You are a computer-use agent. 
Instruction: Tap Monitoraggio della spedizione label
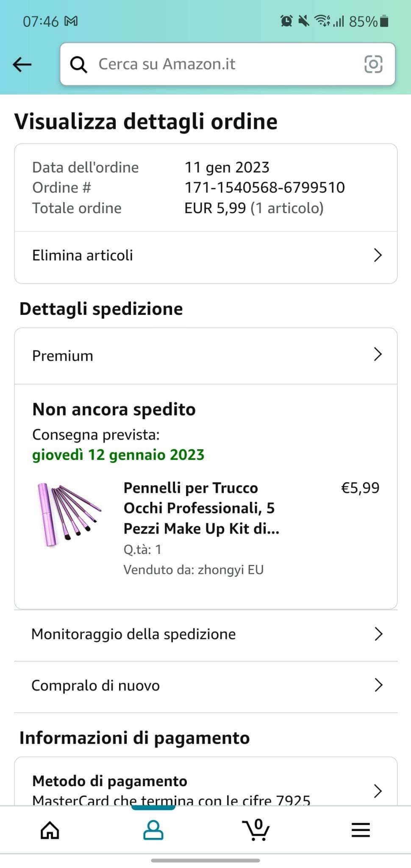point(133,634)
